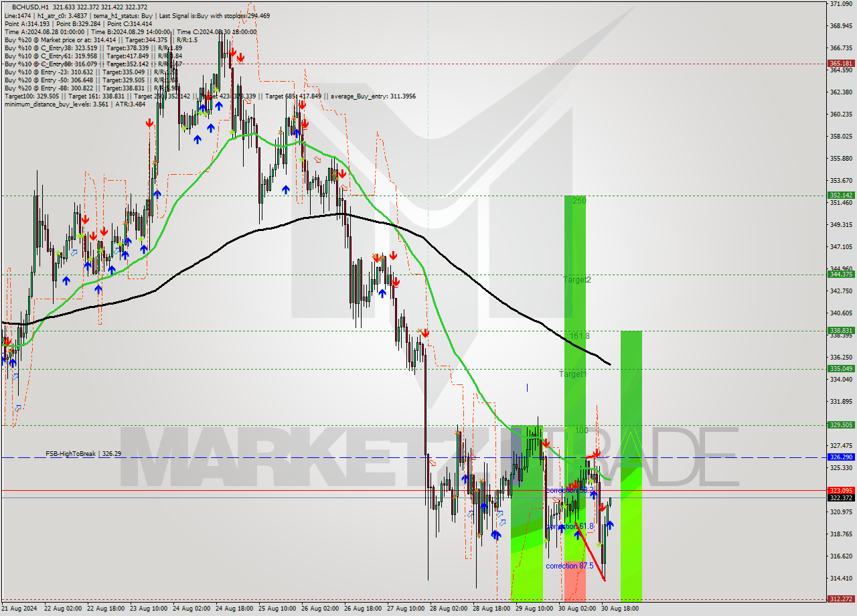Select the Buy %20 @ Entry -50: 306.648 line
Viewport: 857px width, 616px height.
click(x=91, y=80)
